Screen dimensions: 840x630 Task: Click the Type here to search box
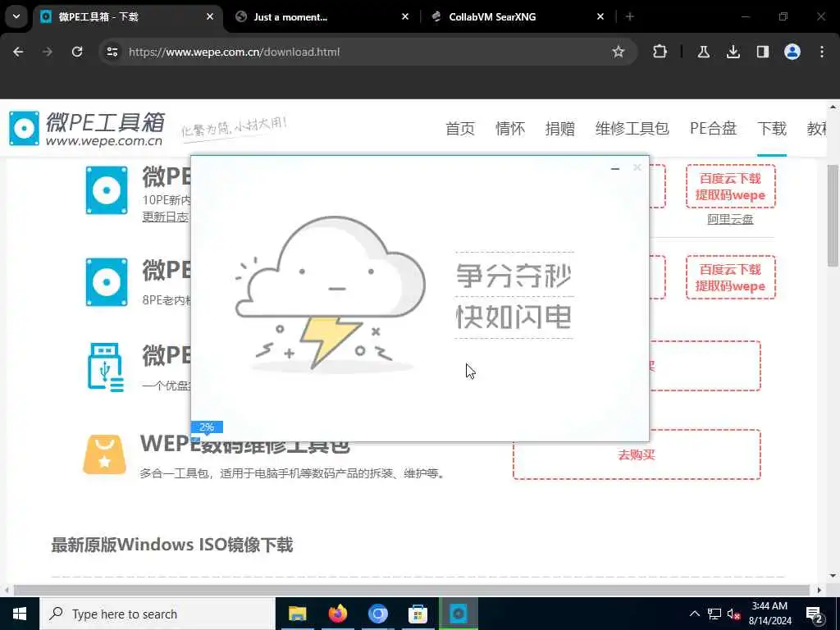[x=157, y=614]
